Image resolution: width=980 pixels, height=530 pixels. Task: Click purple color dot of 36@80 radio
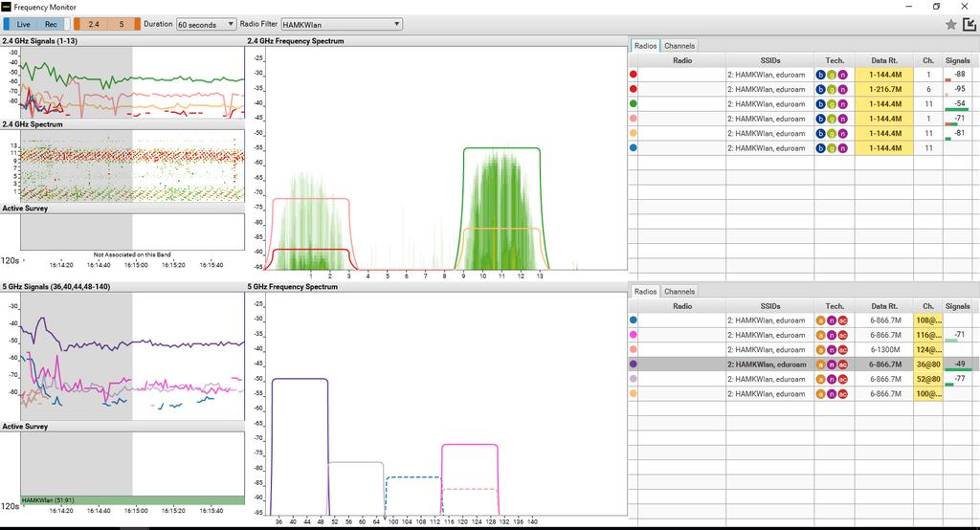tap(634, 364)
